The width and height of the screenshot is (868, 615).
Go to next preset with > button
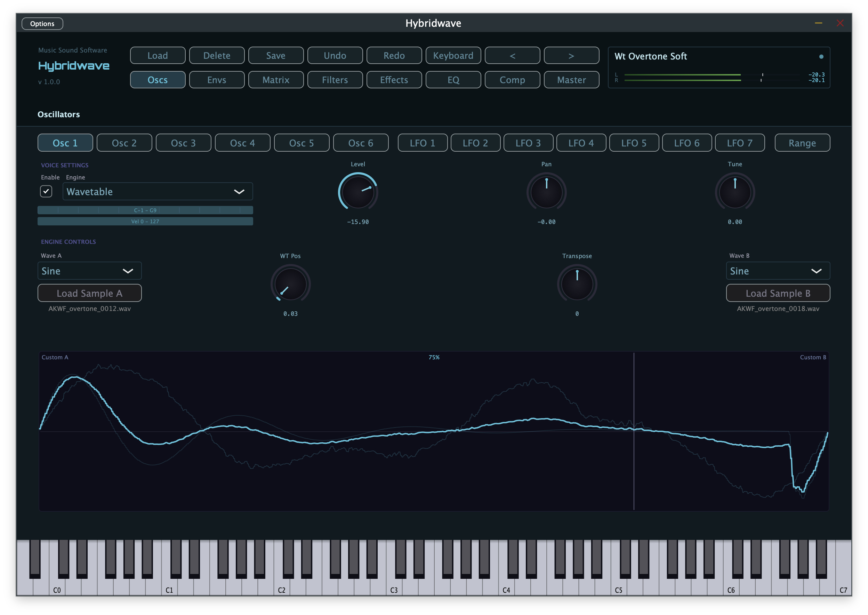[571, 55]
